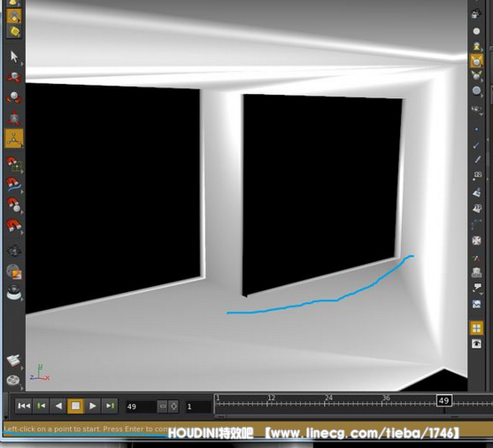Expand the Select tool arrow dropdown
This screenshot has height=448, width=493.
[22, 64]
